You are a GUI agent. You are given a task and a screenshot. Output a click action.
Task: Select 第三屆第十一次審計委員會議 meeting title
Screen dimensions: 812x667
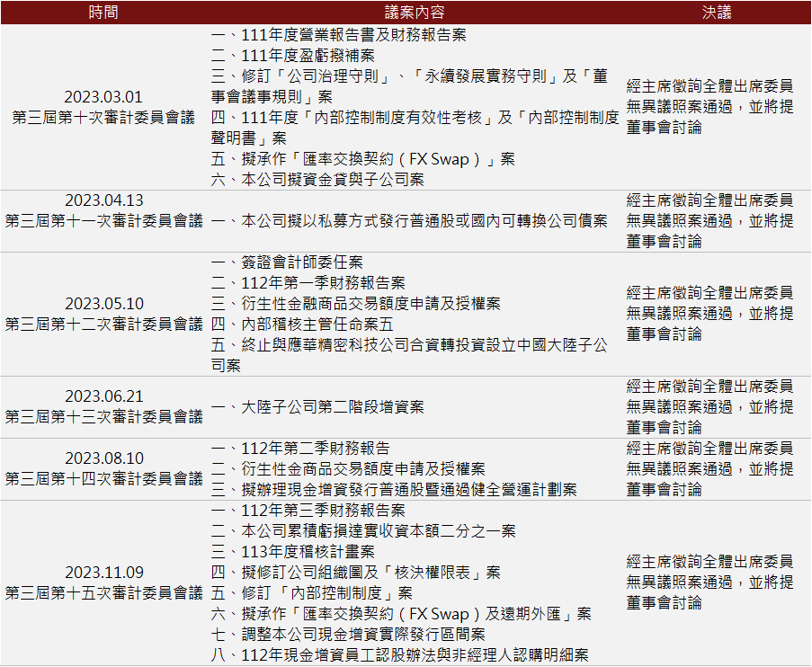click(x=103, y=221)
